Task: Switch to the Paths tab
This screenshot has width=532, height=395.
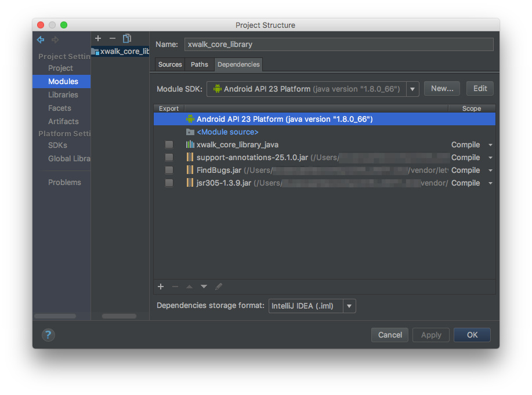Action: click(x=200, y=64)
